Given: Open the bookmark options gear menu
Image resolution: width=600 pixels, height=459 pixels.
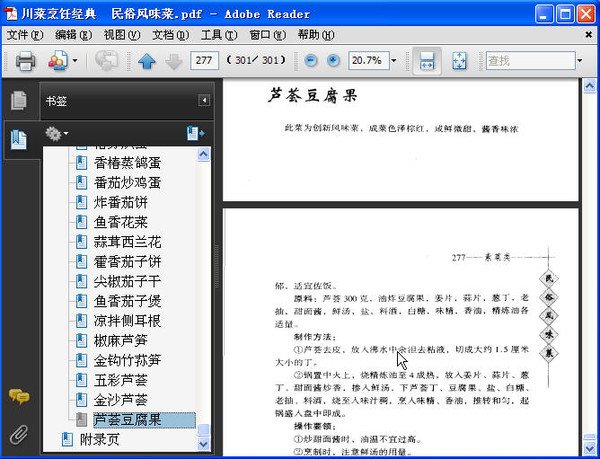Looking at the screenshot, I should click(57, 133).
